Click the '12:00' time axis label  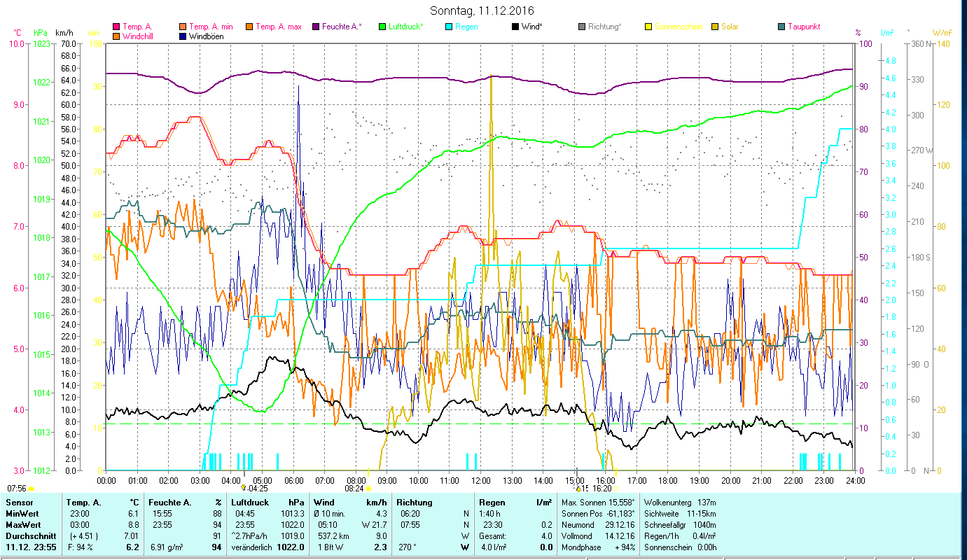click(481, 480)
